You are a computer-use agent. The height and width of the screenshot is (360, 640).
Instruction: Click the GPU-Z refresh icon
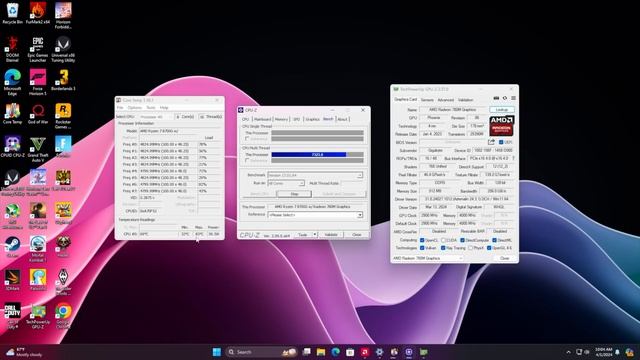(505, 98)
